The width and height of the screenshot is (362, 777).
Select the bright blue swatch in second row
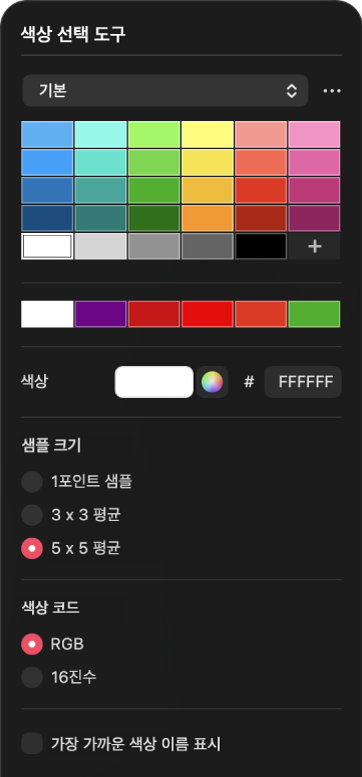pos(47,163)
